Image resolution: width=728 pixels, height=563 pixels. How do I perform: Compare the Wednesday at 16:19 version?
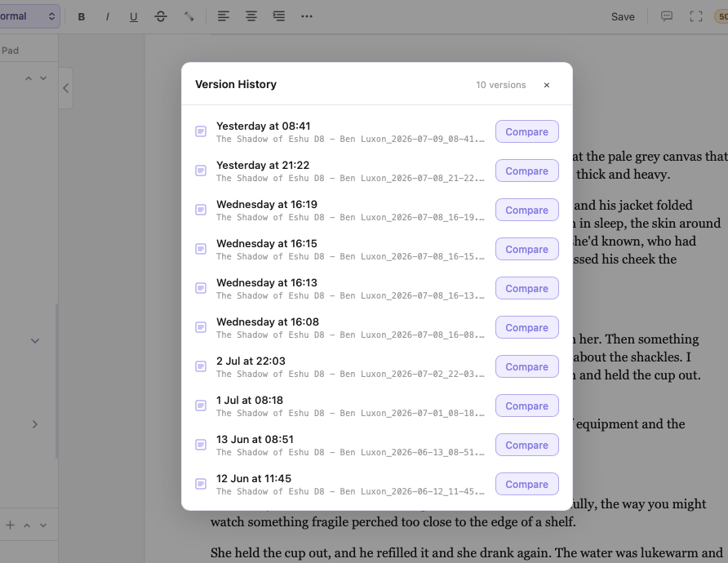pyautogui.click(x=526, y=210)
